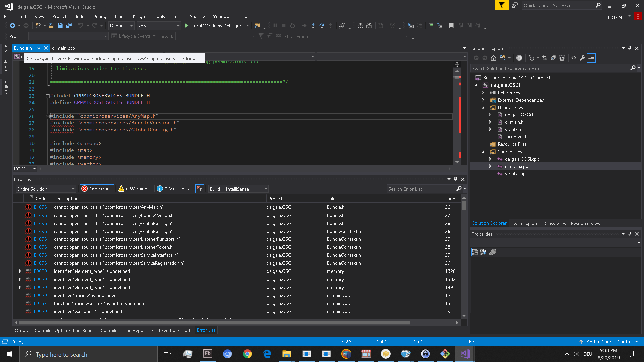Viewport: 644px width, 362px height.
Task: Toggle the 168 Errors filter
Action: pos(97,189)
